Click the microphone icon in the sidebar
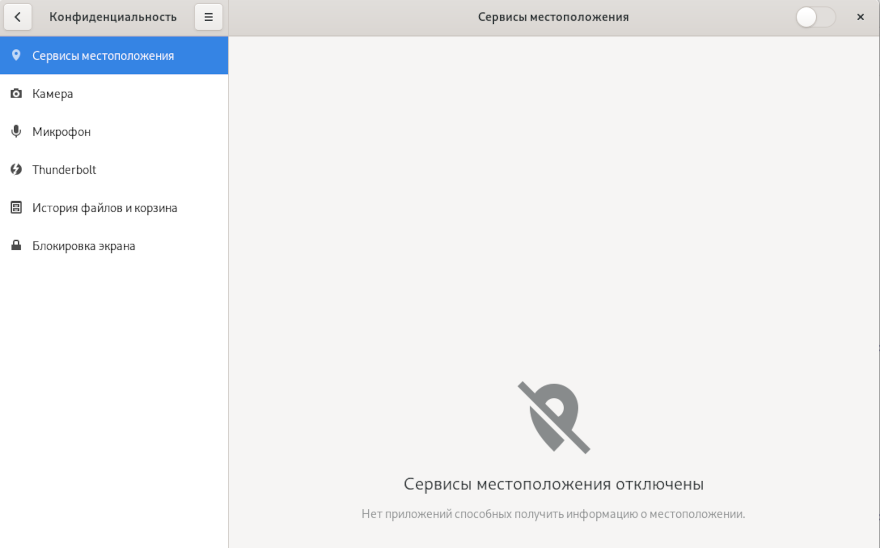The height and width of the screenshot is (548, 880). coord(16,132)
